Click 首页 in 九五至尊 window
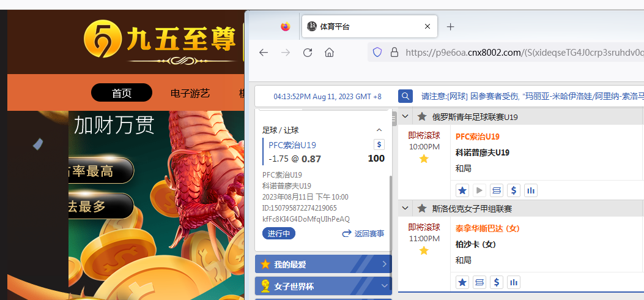 pyautogui.click(x=122, y=93)
